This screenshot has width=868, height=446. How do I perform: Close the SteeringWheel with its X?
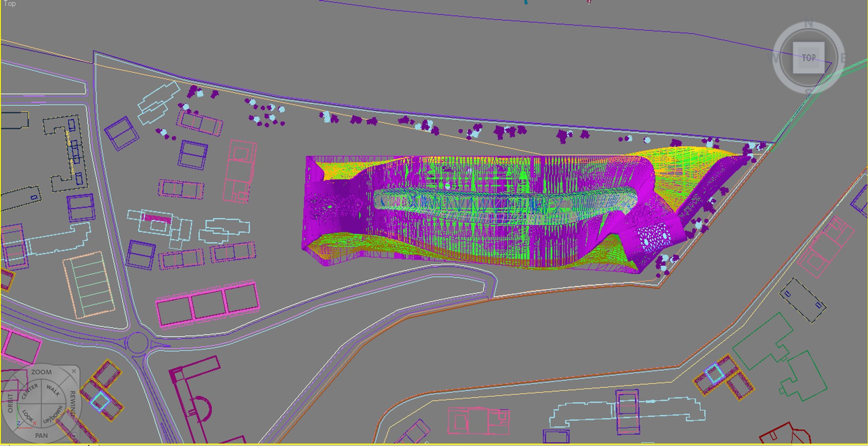pos(74,371)
